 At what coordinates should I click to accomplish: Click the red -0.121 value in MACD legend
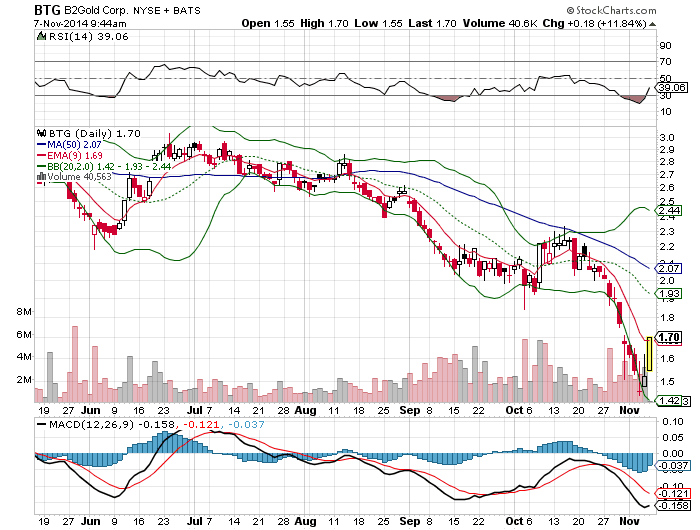coord(203,424)
